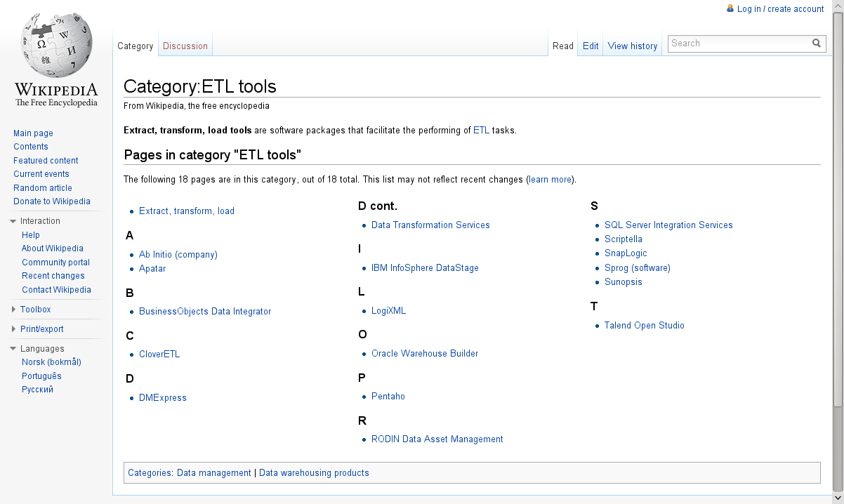
Task: Open RODIN Data Asset Management article
Action: (x=437, y=439)
